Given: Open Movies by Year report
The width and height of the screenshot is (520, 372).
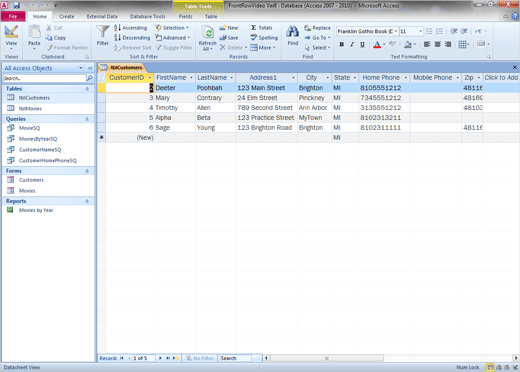Looking at the screenshot, I should 36,210.
